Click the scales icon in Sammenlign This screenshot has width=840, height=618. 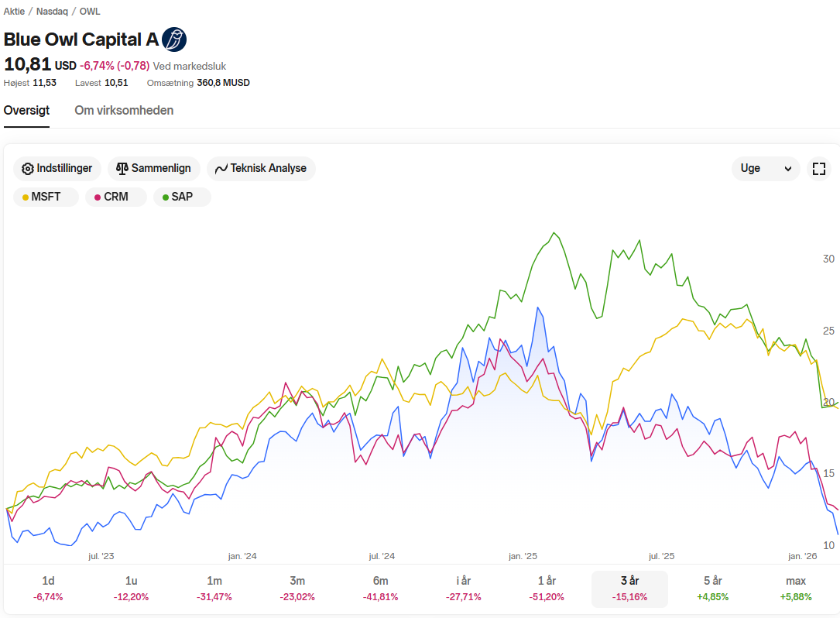(122, 168)
